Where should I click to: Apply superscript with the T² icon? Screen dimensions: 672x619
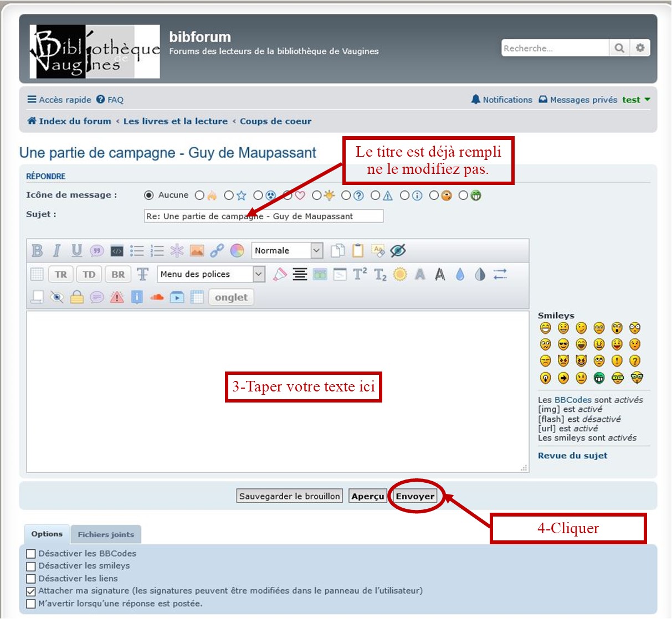360,274
